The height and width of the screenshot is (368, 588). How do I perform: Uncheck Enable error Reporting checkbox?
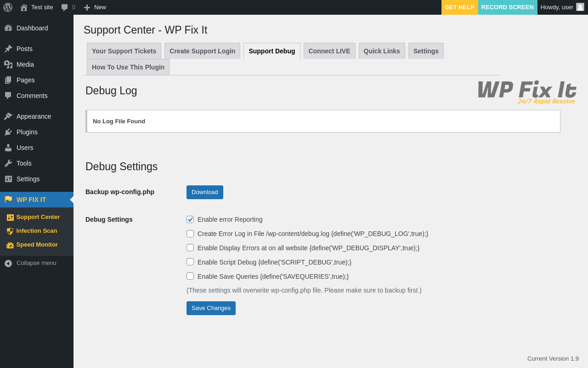point(190,219)
